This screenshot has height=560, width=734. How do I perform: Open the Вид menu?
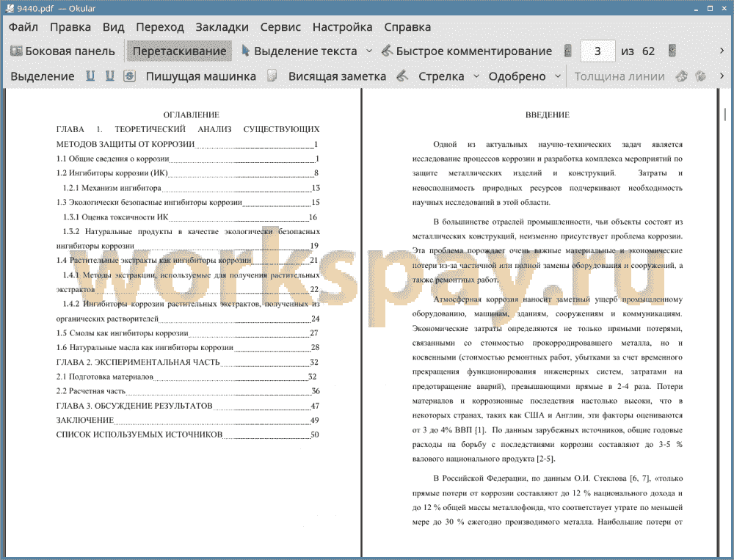click(x=113, y=27)
